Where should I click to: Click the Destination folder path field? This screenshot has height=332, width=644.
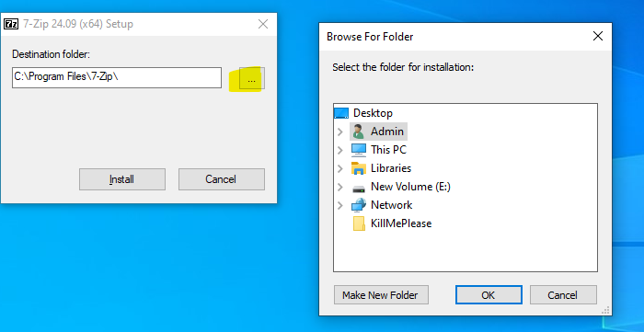(x=117, y=78)
